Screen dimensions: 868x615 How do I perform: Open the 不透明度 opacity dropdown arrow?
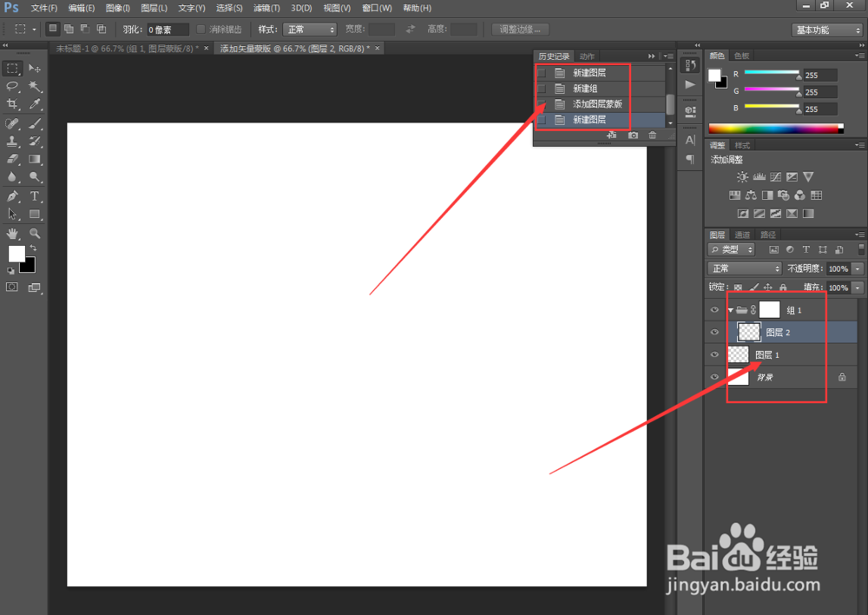858,268
